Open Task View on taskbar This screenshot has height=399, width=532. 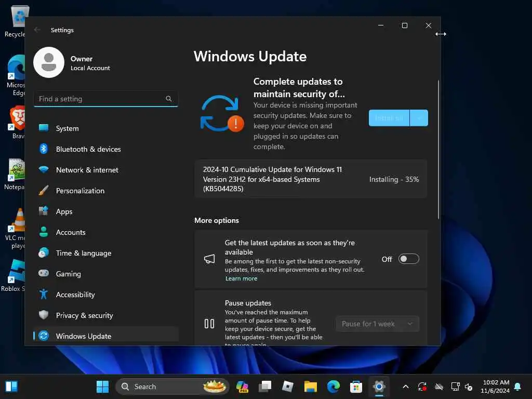[x=265, y=387]
